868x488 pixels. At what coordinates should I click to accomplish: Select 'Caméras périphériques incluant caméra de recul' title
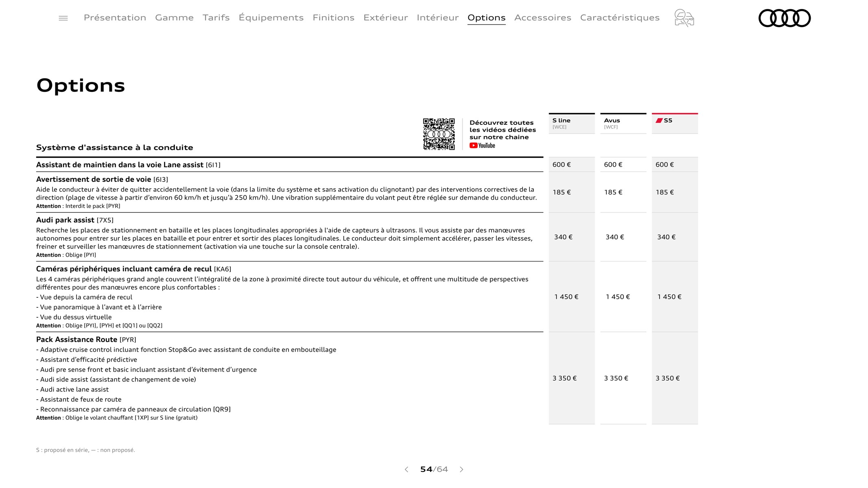click(124, 269)
